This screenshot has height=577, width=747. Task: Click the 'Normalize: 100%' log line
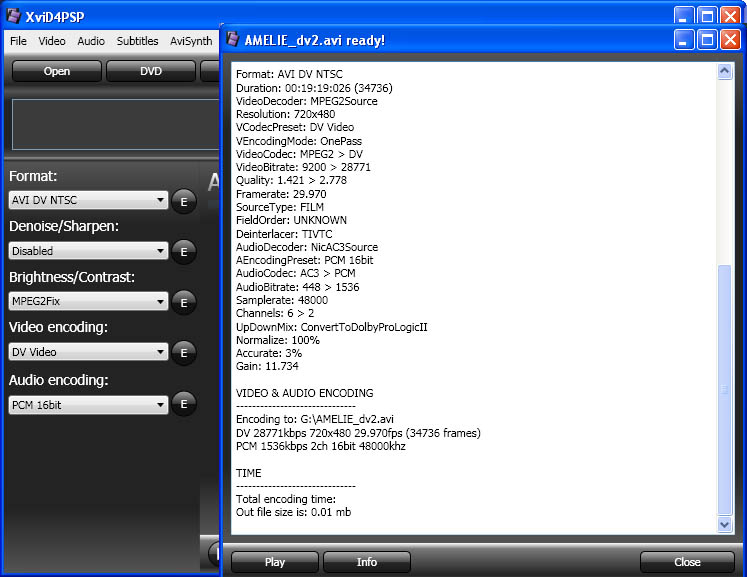click(x=278, y=340)
